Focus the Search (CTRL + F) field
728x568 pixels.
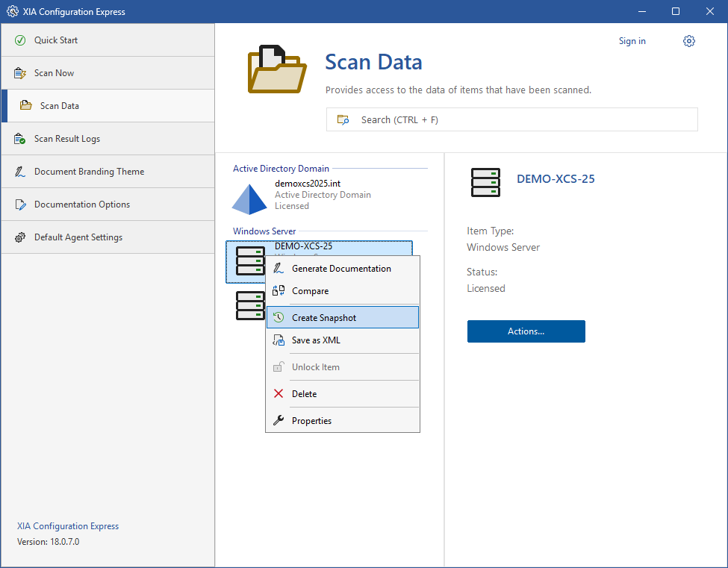pyautogui.click(x=511, y=119)
